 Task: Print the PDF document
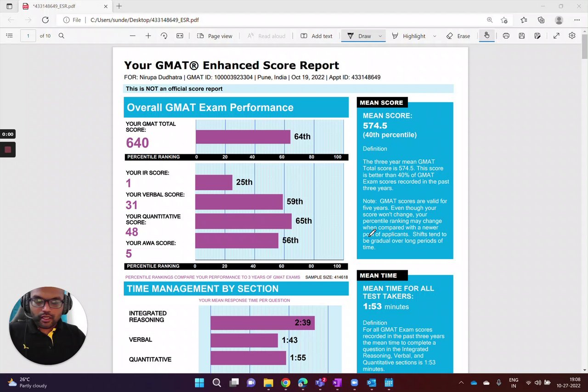(506, 36)
